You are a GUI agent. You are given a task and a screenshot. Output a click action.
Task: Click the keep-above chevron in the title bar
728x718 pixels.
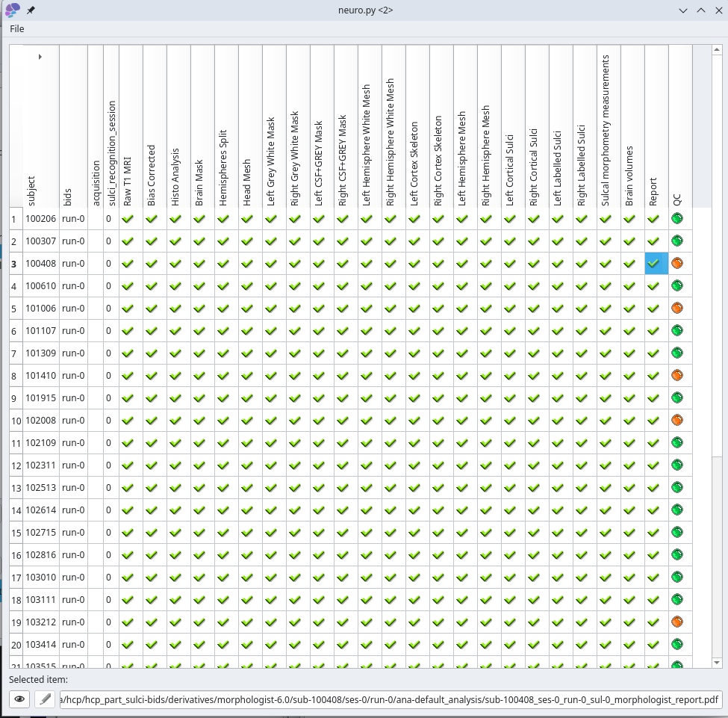coord(701,10)
